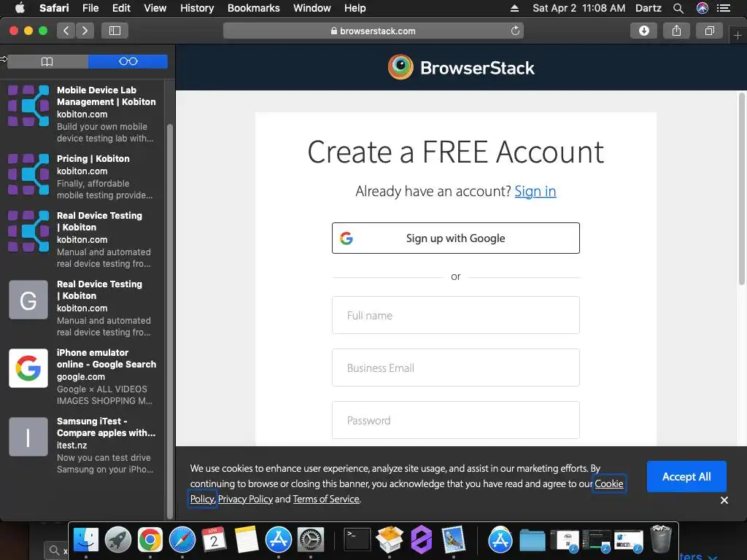
Task: Focus the Full name field
Action: click(455, 315)
